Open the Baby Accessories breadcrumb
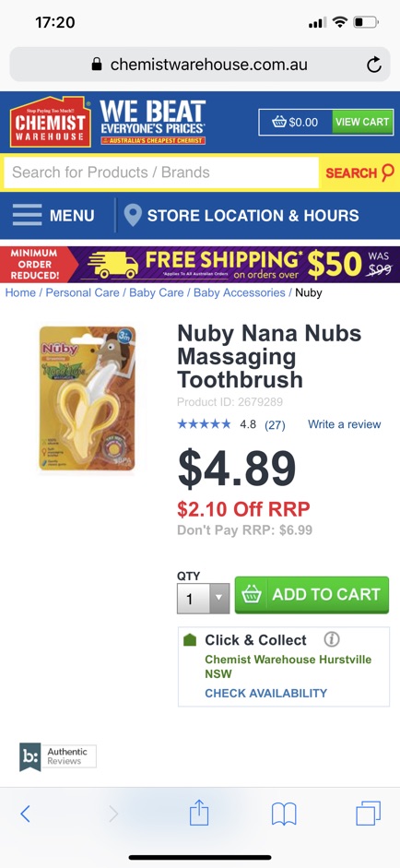Image resolution: width=400 pixels, height=868 pixels. click(x=240, y=292)
